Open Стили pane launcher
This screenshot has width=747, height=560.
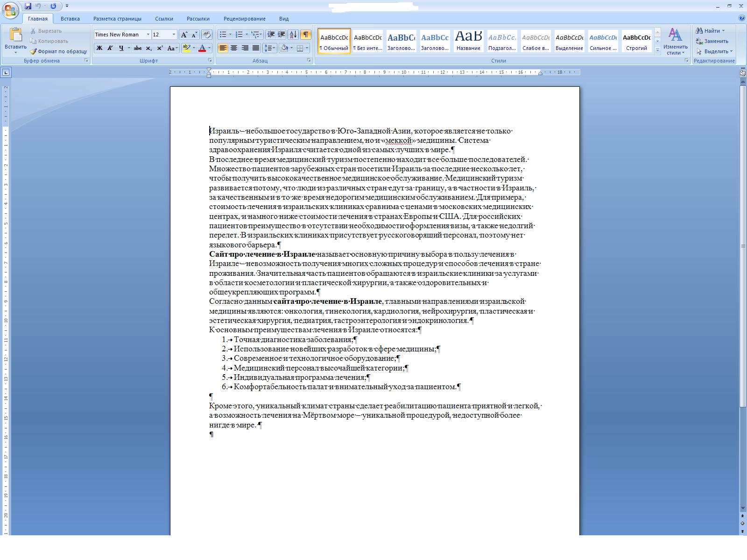[x=686, y=61]
